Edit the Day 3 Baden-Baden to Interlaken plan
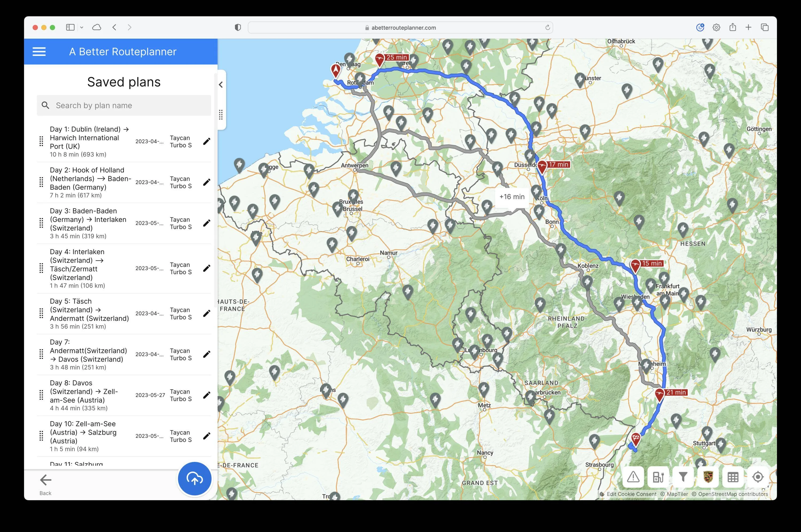 (206, 223)
